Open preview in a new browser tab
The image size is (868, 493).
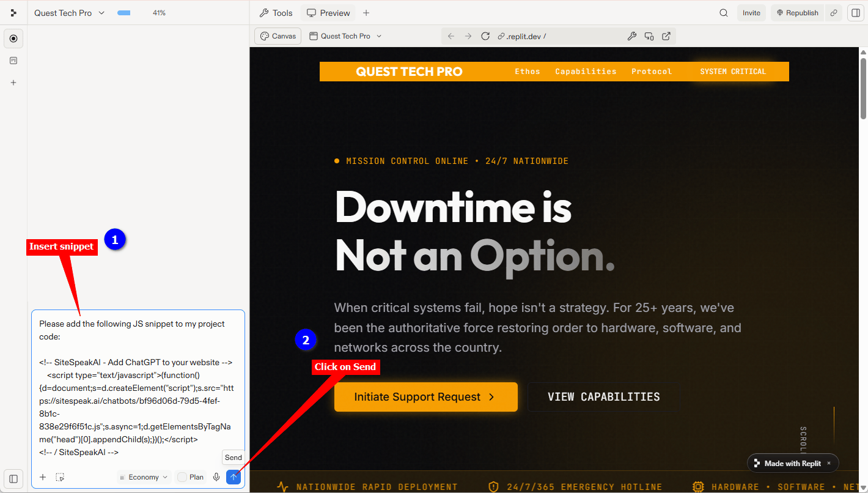pyautogui.click(x=666, y=36)
